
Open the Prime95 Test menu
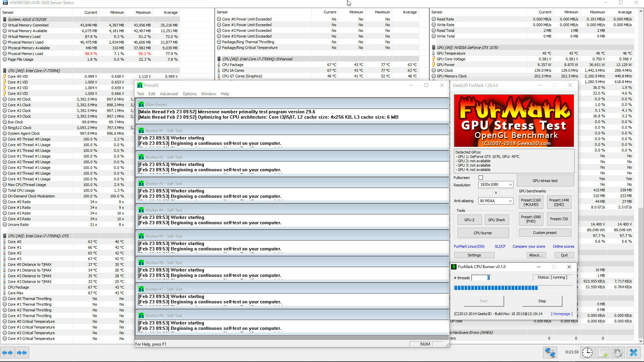(x=140, y=94)
